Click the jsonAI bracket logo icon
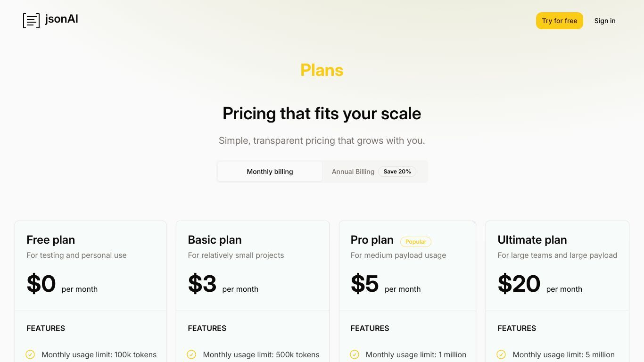The image size is (644, 362). [31, 21]
